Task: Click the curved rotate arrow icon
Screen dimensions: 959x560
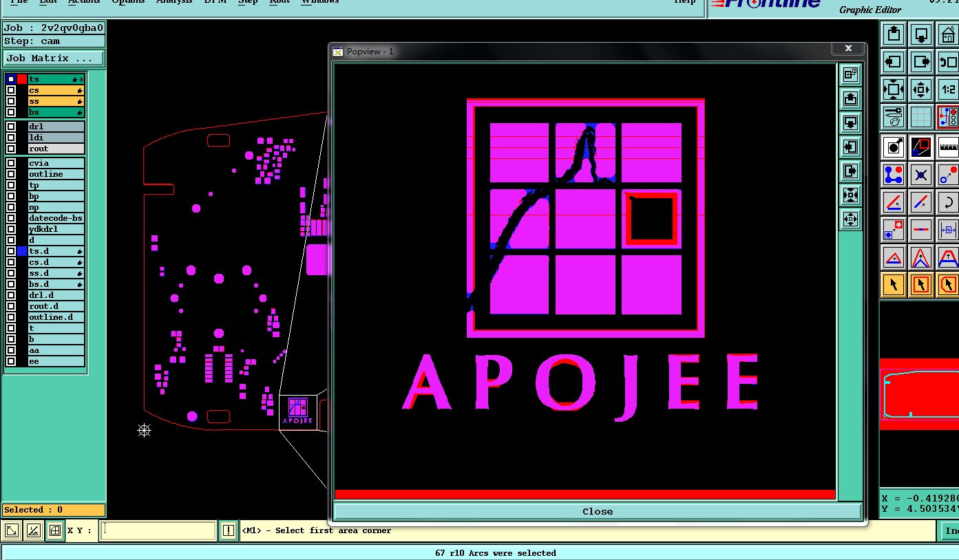Action: pyautogui.click(x=948, y=202)
